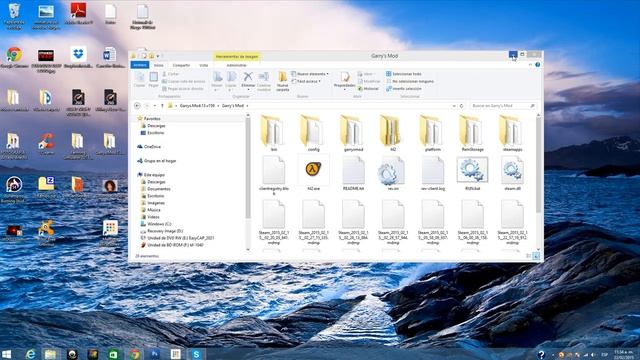Open Adobe Reader desktop shortcut

point(78,13)
